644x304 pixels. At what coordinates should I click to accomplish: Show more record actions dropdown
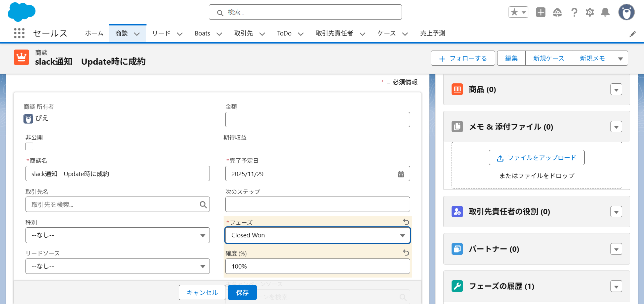click(621, 58)
